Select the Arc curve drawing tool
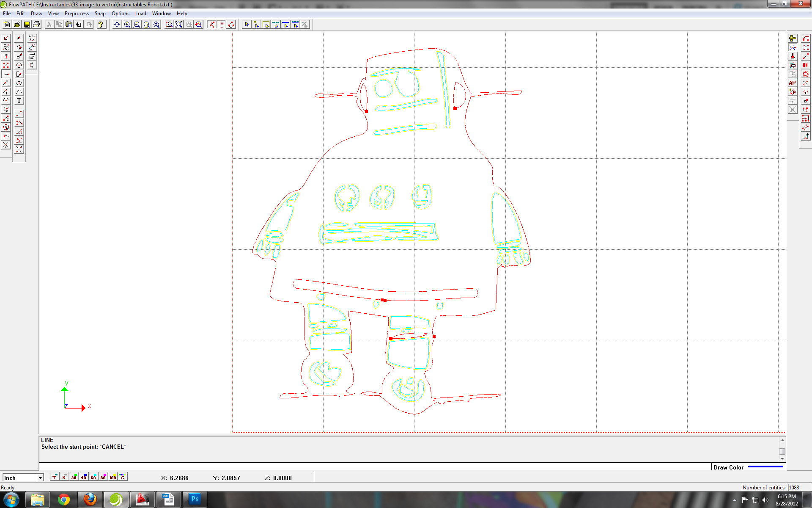 point(19,92)
